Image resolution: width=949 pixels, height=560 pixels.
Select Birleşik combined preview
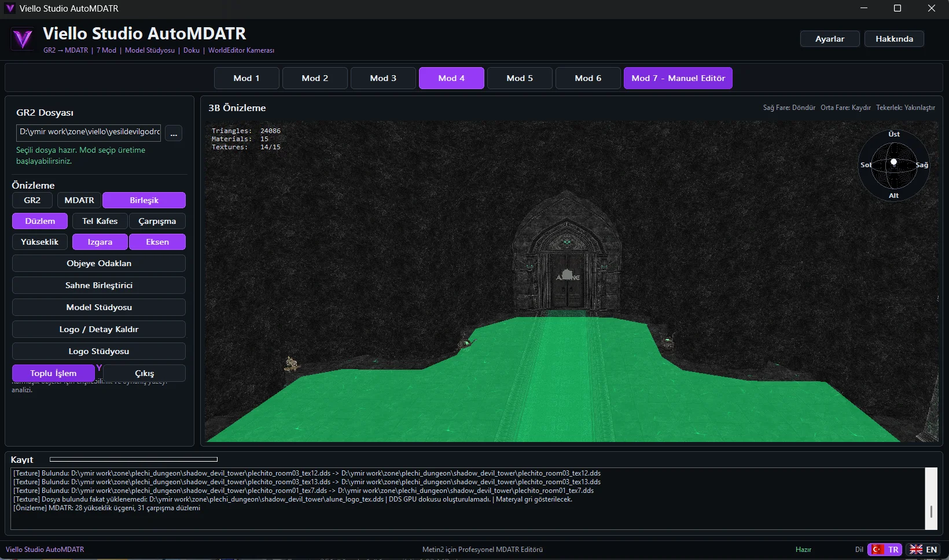pos(144,200)
